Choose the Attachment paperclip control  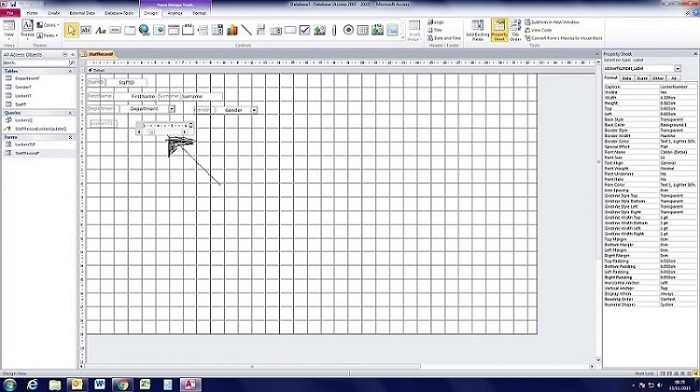(x=334, y=30)
